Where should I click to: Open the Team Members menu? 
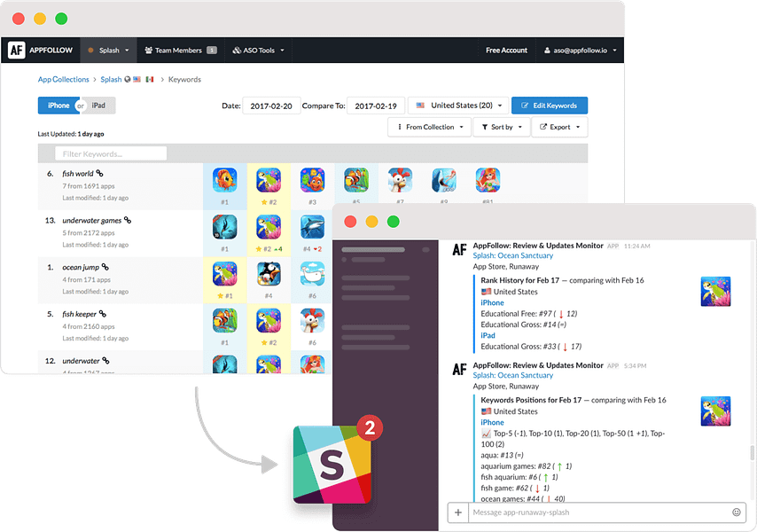[x=180, y=50]
